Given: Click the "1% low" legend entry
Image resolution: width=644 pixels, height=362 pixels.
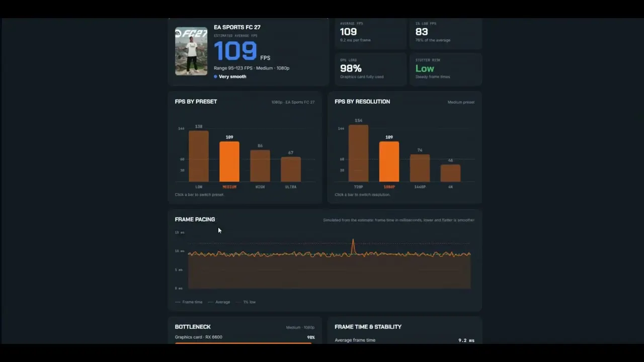Looking at the screenshot, I should 245,302.
